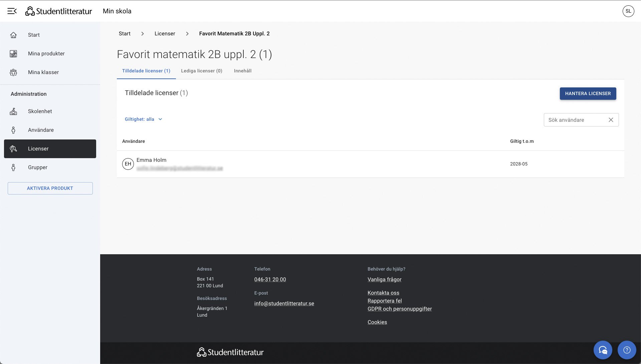Screen dimensions: 641x364
Task: Switch to the Lediga licenser (0) tab
Action: [x=201, y=71]
